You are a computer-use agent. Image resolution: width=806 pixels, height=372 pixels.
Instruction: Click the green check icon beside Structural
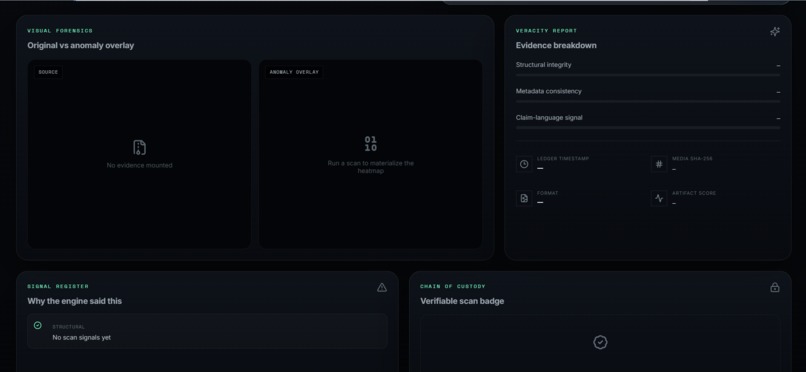coord(38,325)
